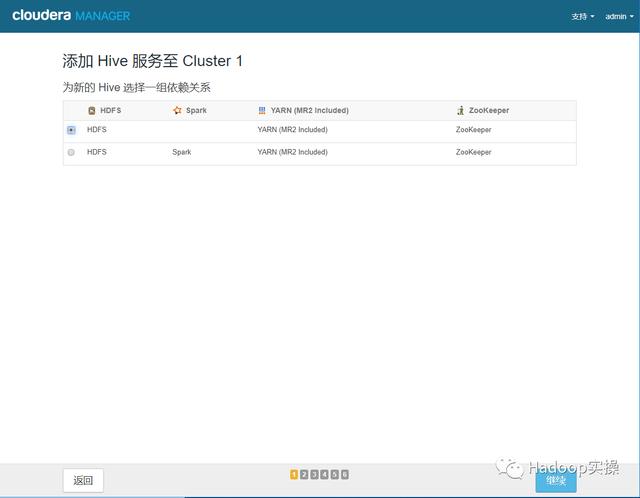Click the 返回 back button

83,480
